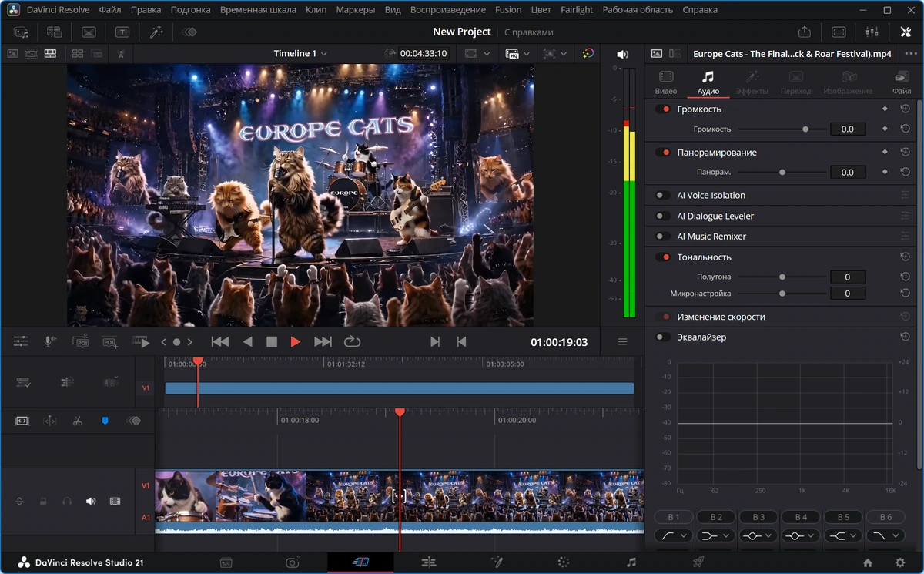Toggle the track lock icon
The image size is (924, 574).
(x=43, y=502)
